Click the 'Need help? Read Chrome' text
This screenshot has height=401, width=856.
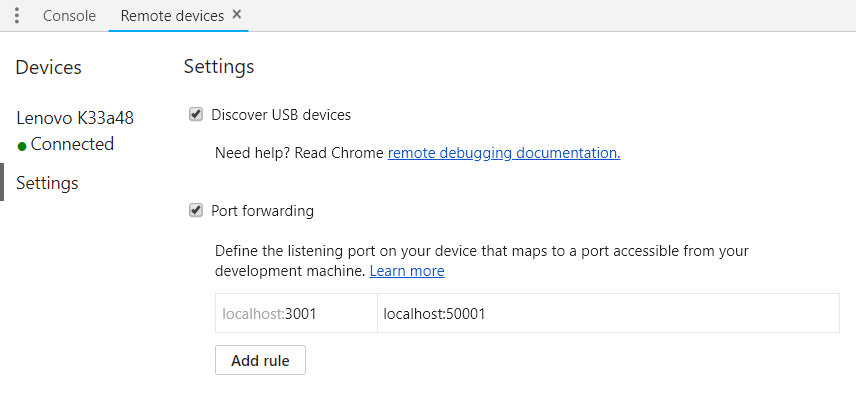[300, 153]
